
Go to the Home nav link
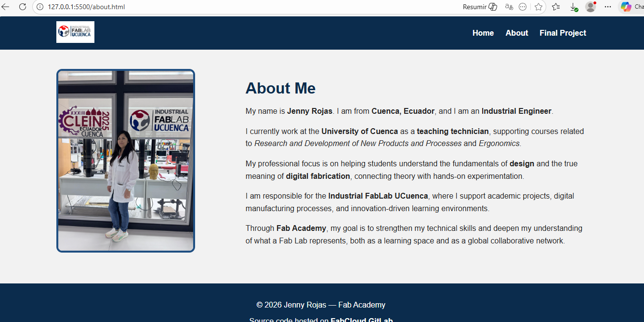(x=483, y=33)
